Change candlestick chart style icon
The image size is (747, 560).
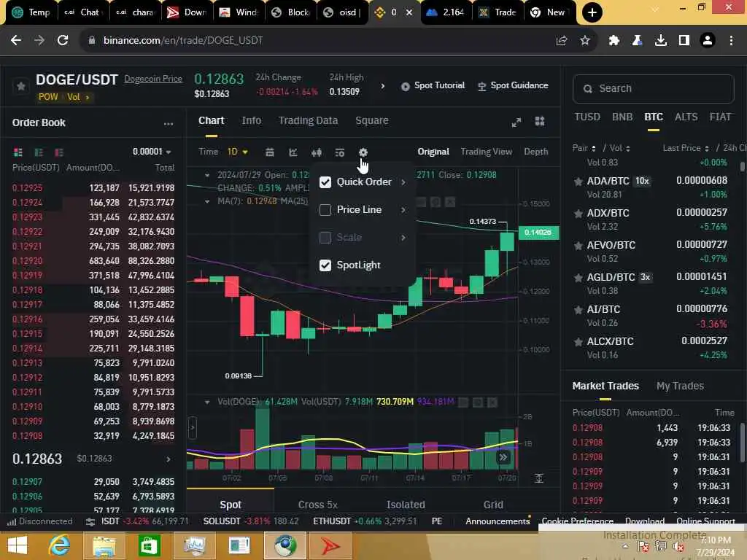pyautogui.click(x=317, y=152)
